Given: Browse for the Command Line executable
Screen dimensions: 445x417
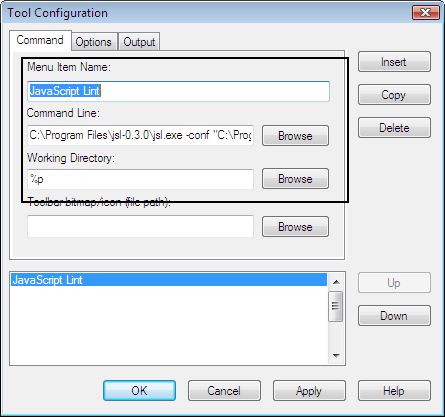Looking at the screenshot, I should (295, 136).
